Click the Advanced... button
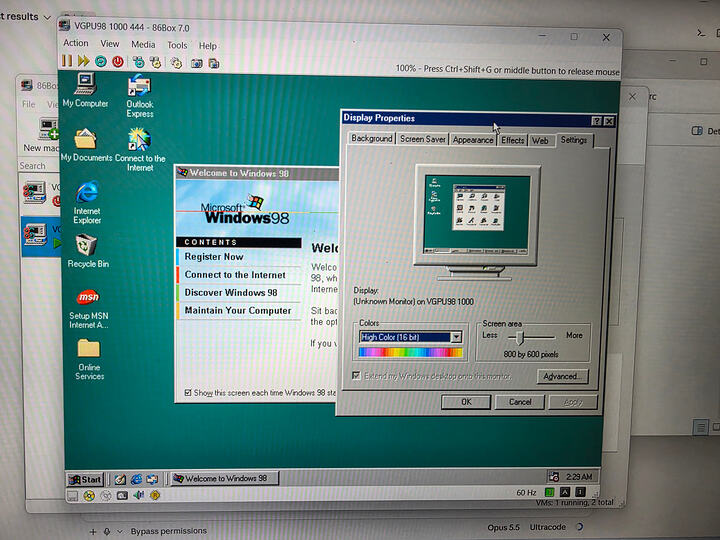 coord(562,377)
